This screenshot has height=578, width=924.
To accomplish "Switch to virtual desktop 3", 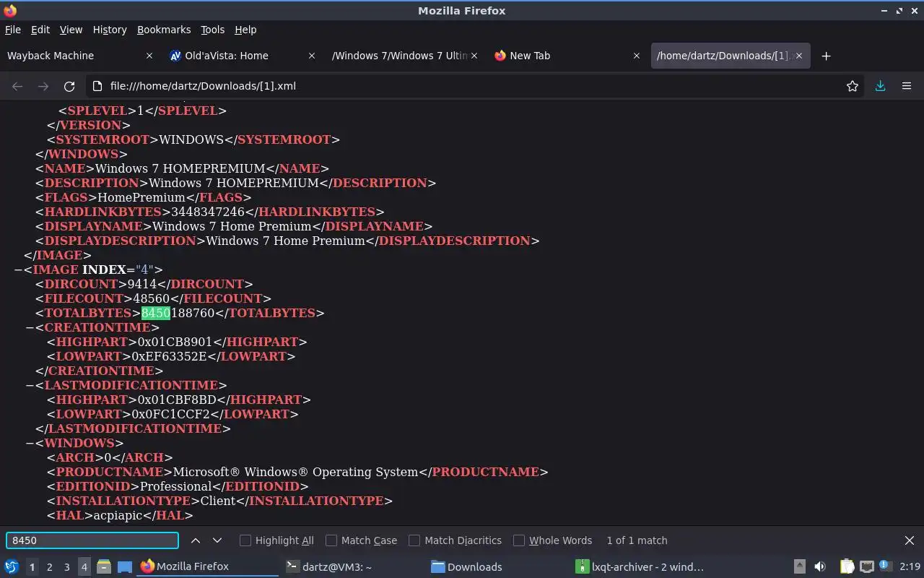I will click(x=66, y=567).
